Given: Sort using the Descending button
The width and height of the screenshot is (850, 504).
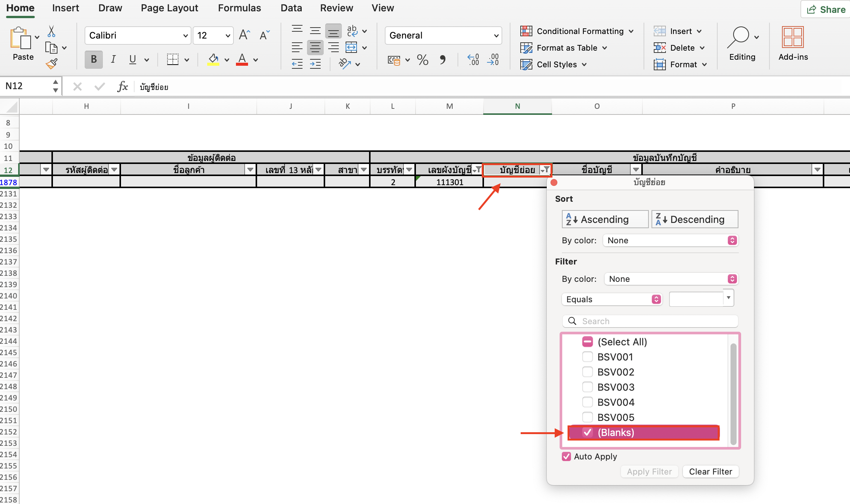Looking at the screenshot, I should (x=695, y=220).
